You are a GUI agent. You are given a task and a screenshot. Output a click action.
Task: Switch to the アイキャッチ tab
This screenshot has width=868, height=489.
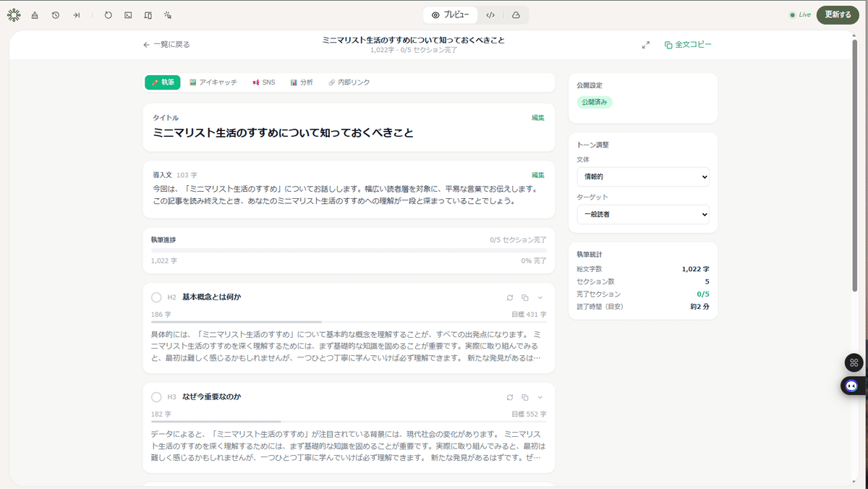click(x=213, y=82)
